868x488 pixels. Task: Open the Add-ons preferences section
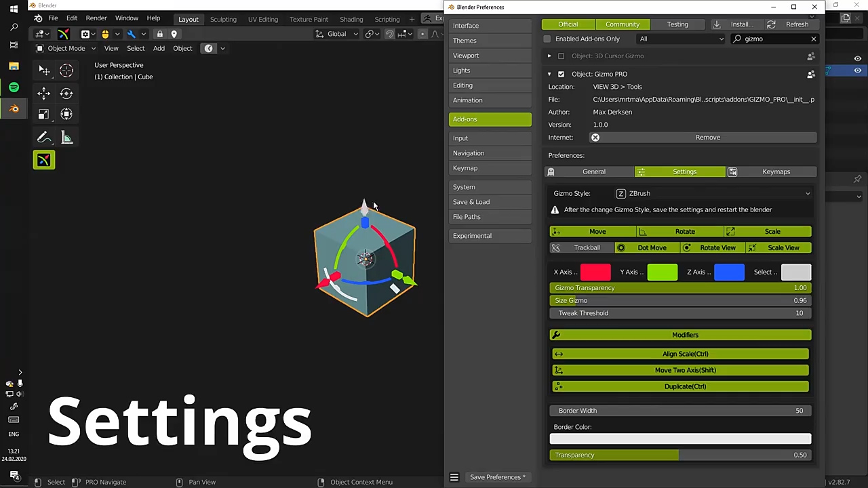click(490, 119)
